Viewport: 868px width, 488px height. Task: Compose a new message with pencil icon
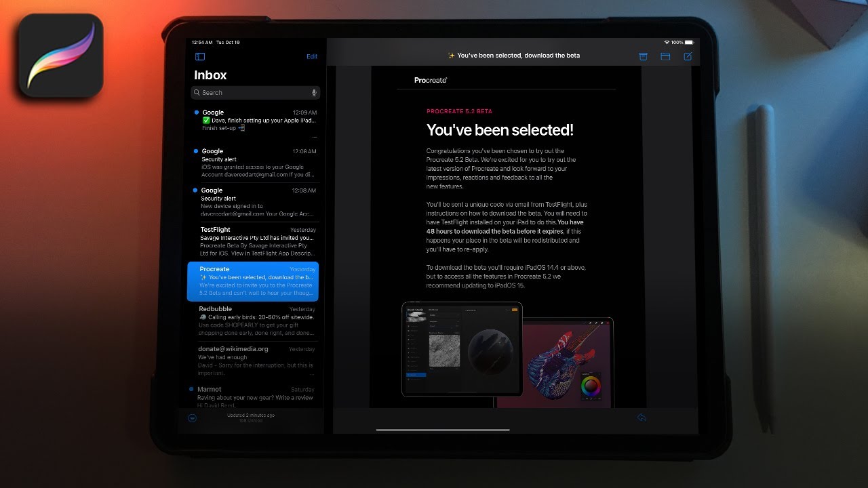pyautogui.click(x=688, y=57)
